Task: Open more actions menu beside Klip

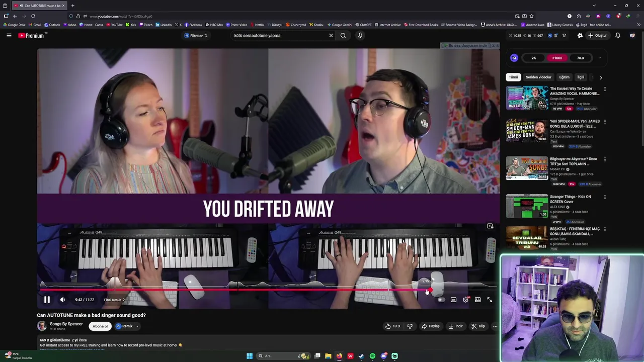Action: click(x=495, y=326)
